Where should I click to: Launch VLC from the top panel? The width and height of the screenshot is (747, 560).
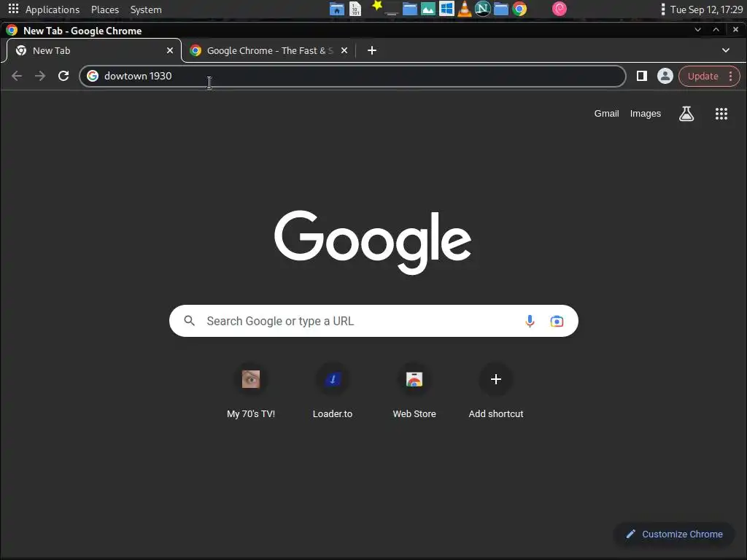coord(465,9)
